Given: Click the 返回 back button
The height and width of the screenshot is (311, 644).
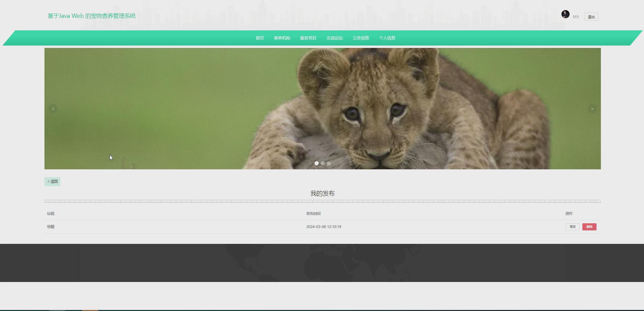Looking at the screenshot, I should coord(53,181).
